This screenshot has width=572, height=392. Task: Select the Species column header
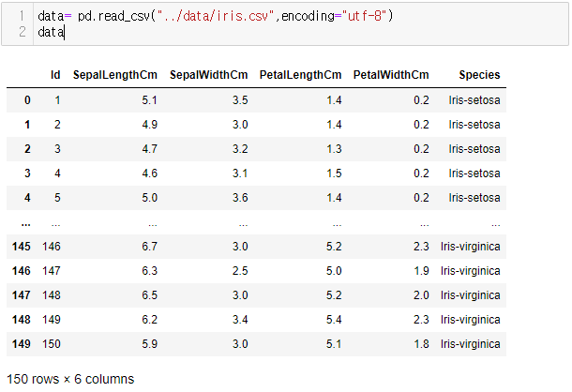point(479,75)
